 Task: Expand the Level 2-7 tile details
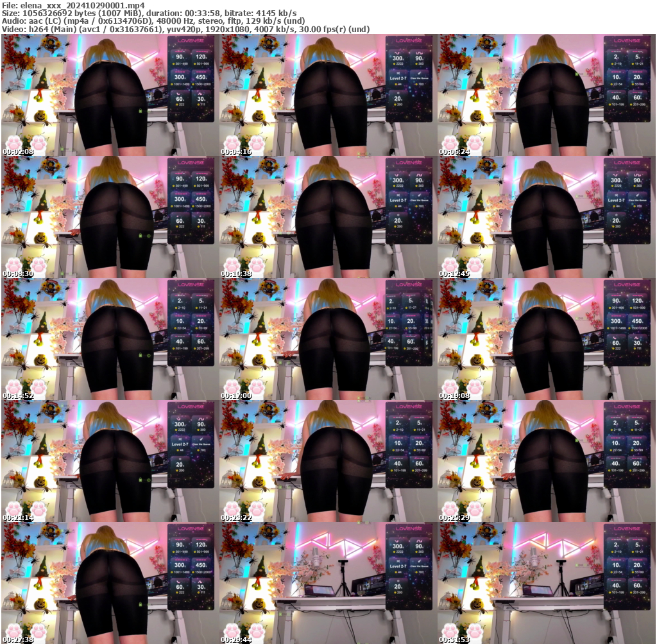coord(398,78)
